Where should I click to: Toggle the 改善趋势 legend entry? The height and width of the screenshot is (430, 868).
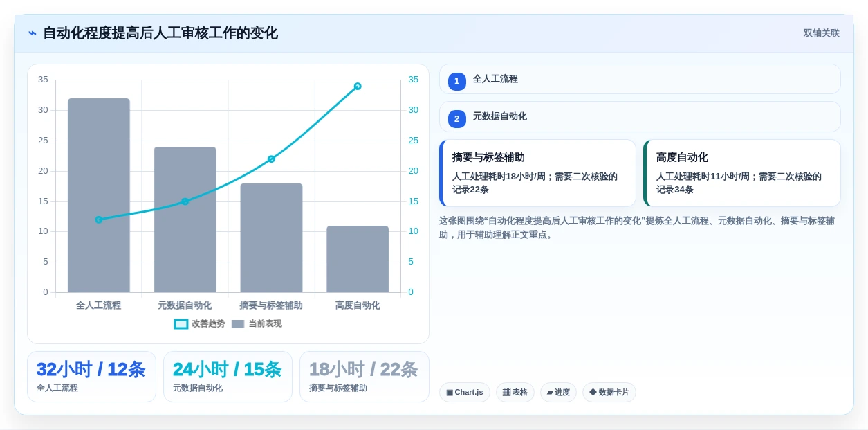coord(200,323)
